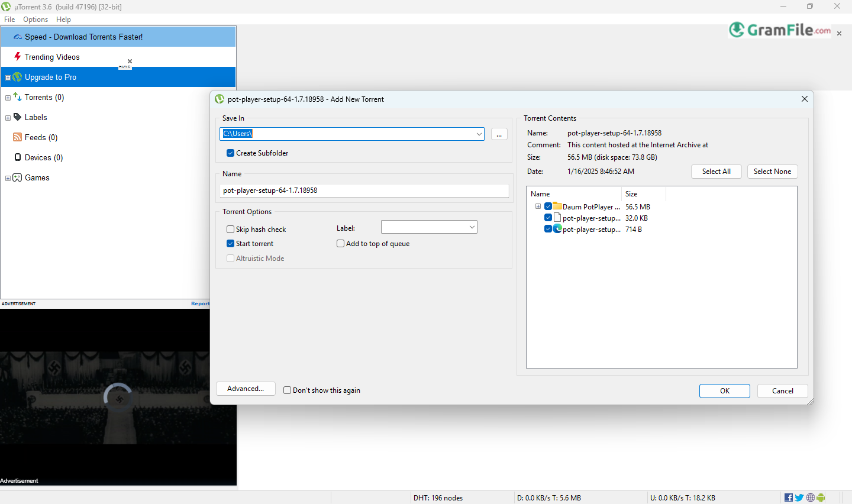Click Select None button
The image size is (852, 504).
point(772,172)
